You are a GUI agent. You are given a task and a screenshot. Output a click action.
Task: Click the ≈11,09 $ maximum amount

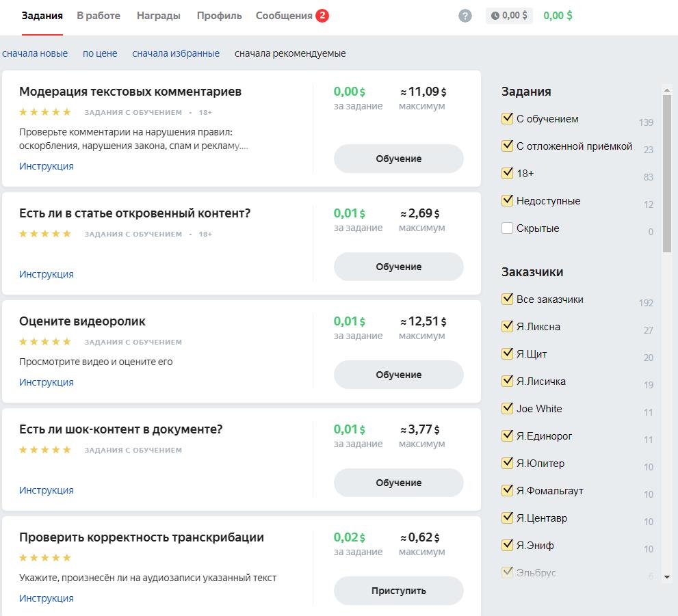(x=423, y=92)
